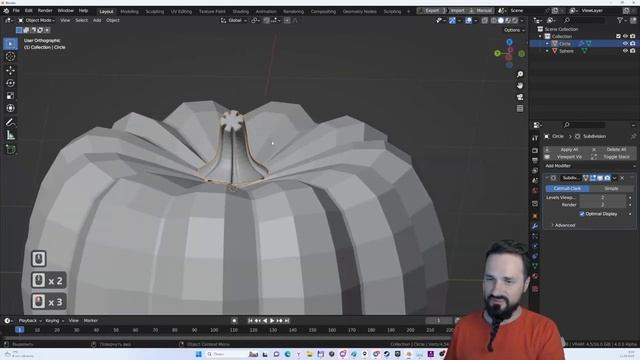Enable wireframe viewport shading mode
The image size is (640, 360).
[494, 20]
